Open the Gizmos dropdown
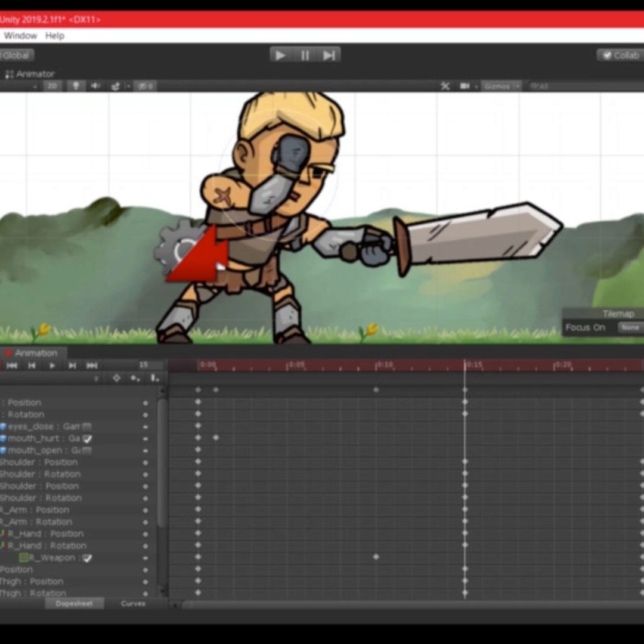Image resolution: width=644 pixels, height=644 pixels. pos(500,86)
